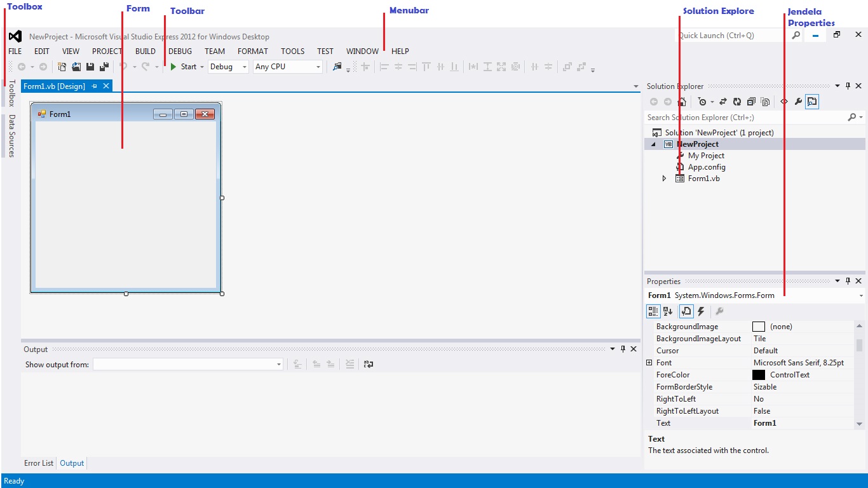
Task: Refresh the Solution Explorer tree
Action: pos(737,102)
